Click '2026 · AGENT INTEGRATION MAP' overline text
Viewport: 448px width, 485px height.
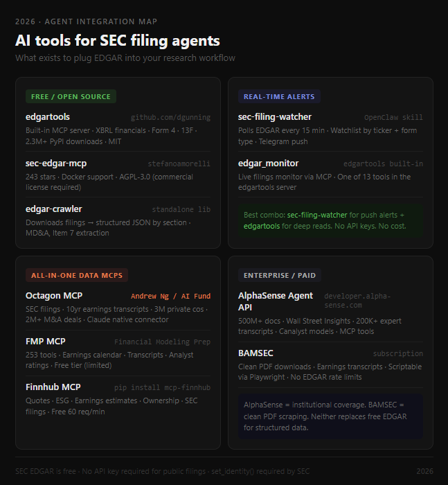coord(87,21)
